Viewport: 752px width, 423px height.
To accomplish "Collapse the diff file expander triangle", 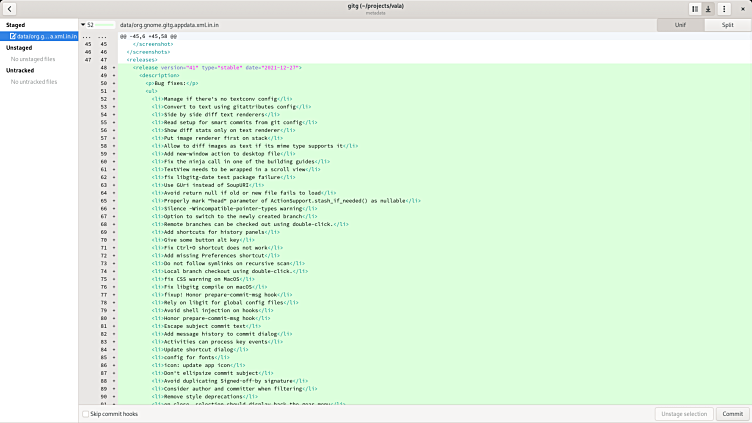I will (x=82, y=24).
